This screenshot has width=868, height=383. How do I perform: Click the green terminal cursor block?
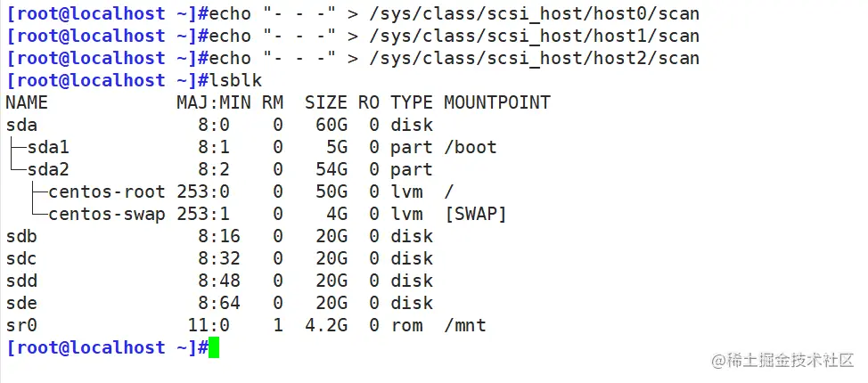point(214,347)
